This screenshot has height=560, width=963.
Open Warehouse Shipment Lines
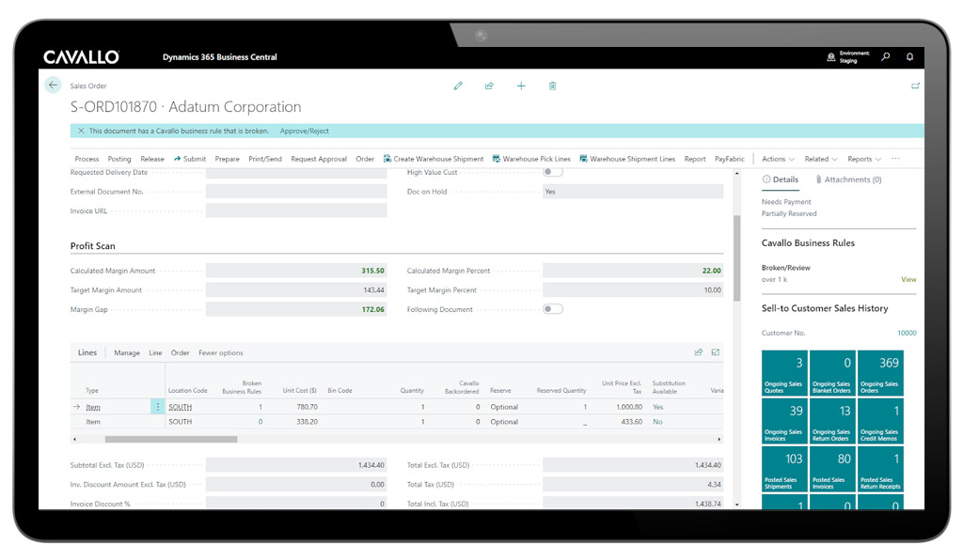click(627, 159)
